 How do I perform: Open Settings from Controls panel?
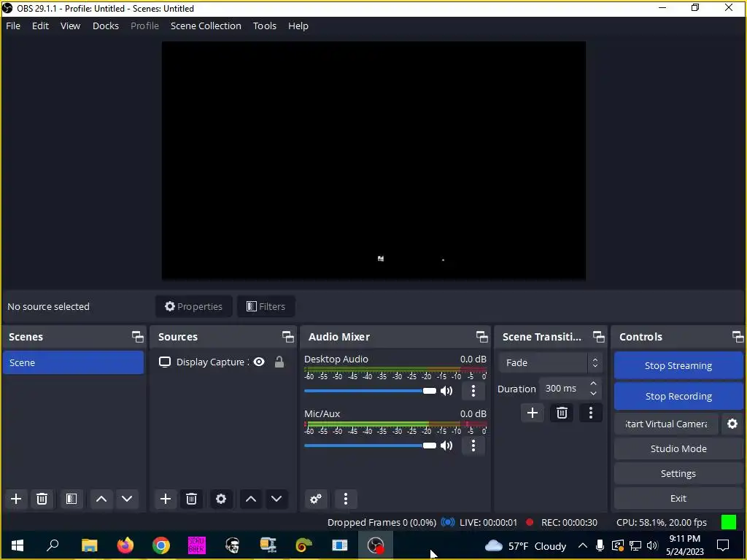point(678,473)
